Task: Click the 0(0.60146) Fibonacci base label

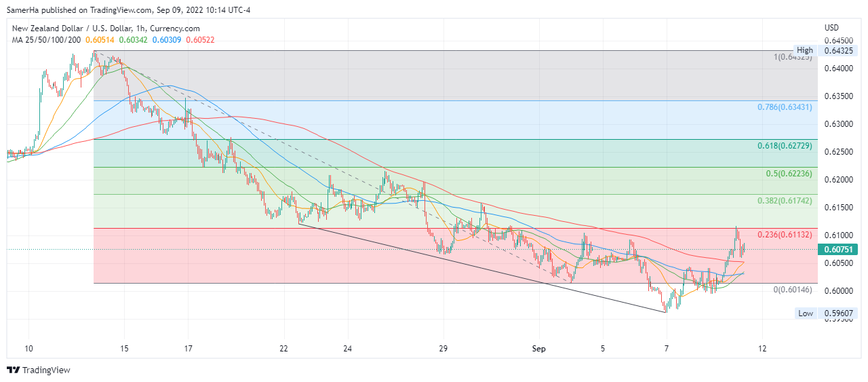Action: point(792,290)
